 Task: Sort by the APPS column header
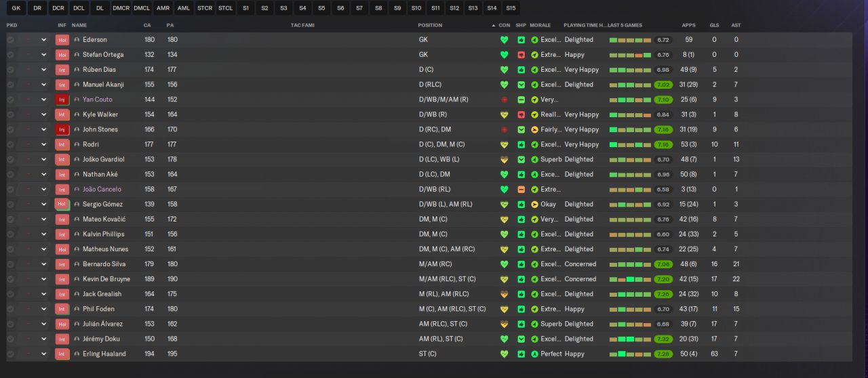click(x=688, y=25)
